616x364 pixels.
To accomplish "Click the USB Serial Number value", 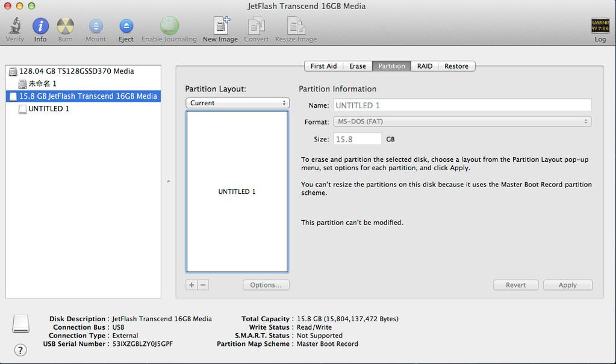I will coord(143,344).
